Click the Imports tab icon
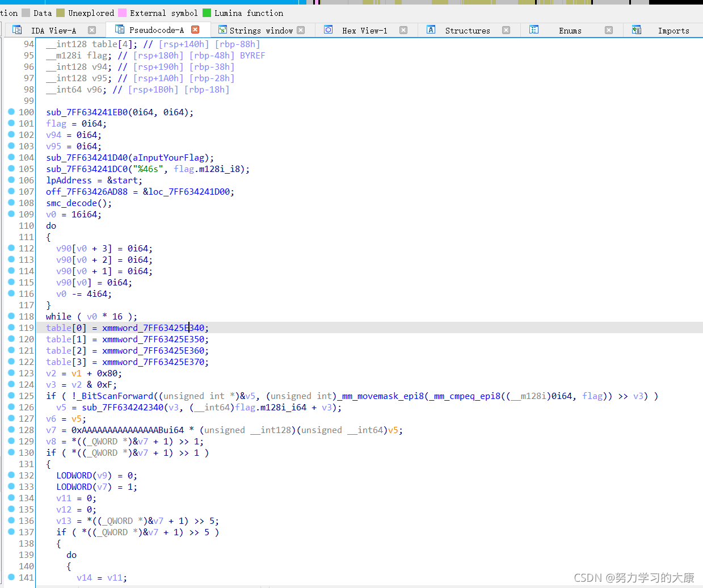This screenshot has width=703, height=588. point(637,30)
